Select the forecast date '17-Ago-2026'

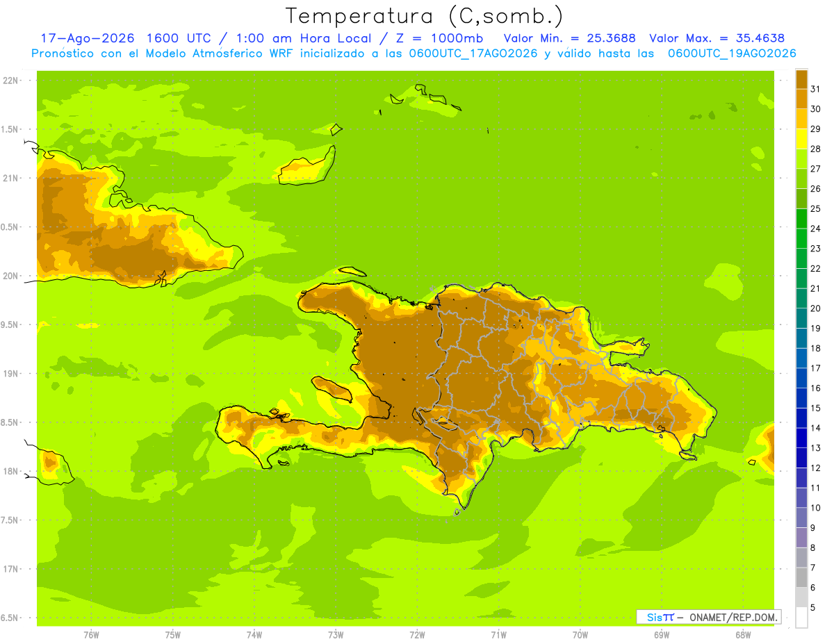coord(87,38)
